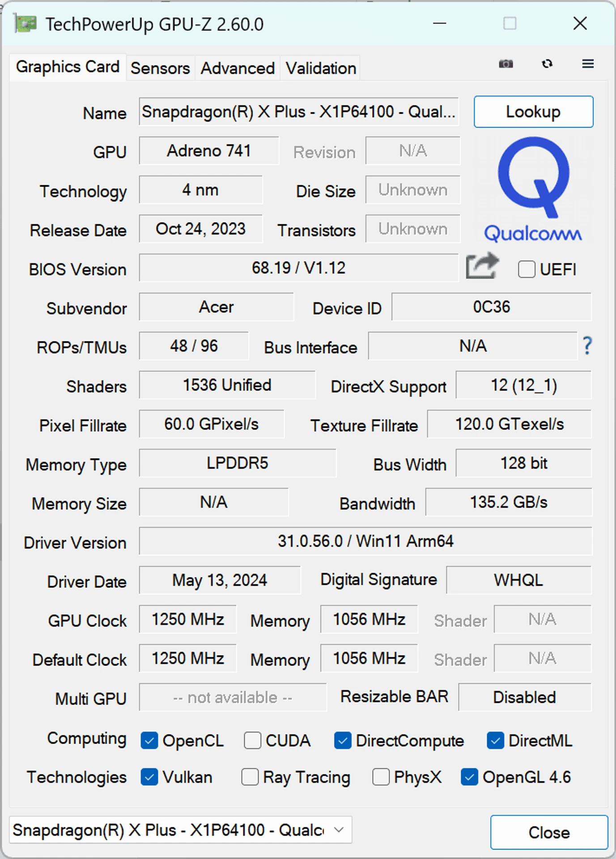Click the WHQL digital signature field
616x859 pixels.
[519, 580]
